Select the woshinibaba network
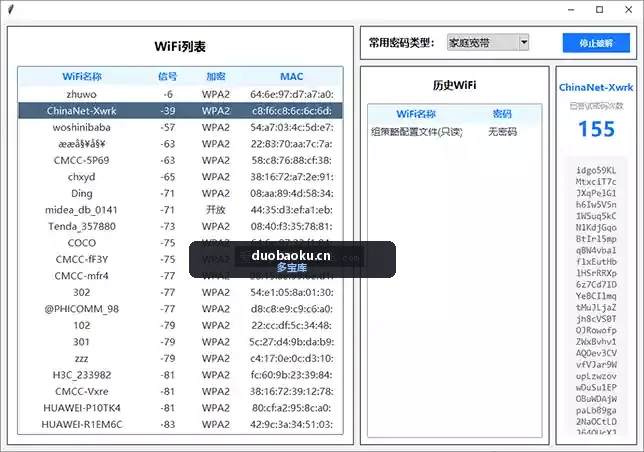Viewport: 644px width, 452px height. pyautogui.click(x=180, y=127)
